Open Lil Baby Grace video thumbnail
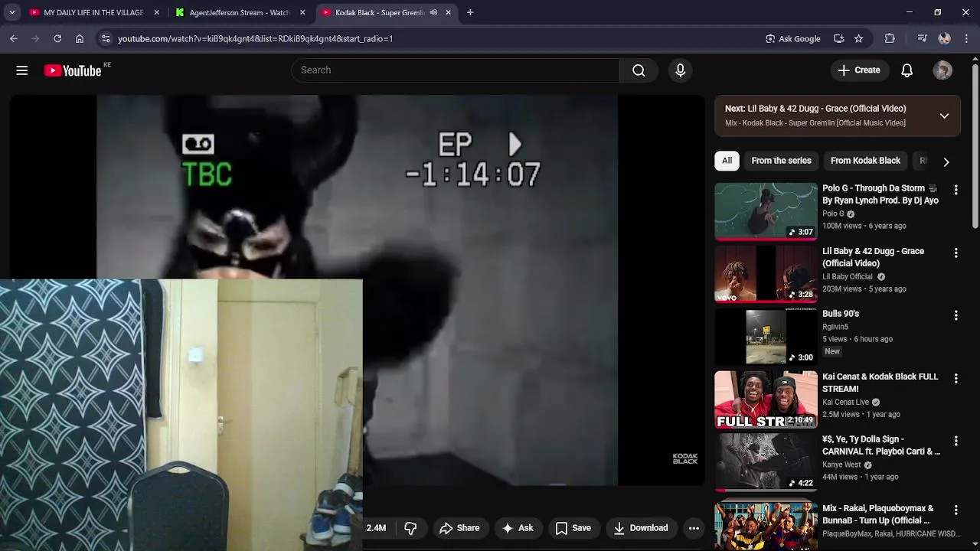The width and height of the screenshot is (980, 551). coord(766,274)
